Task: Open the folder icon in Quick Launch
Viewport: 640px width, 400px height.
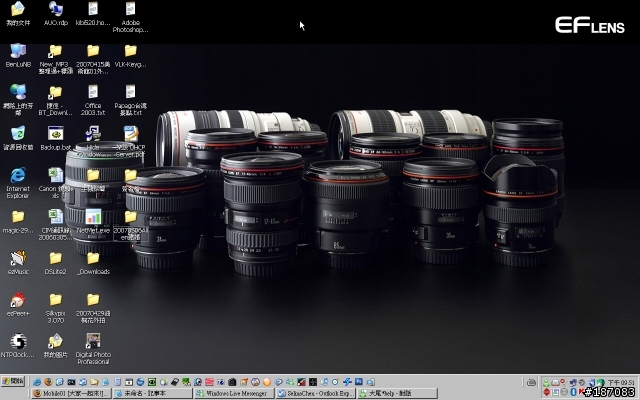Action: (x=94, y=382)
